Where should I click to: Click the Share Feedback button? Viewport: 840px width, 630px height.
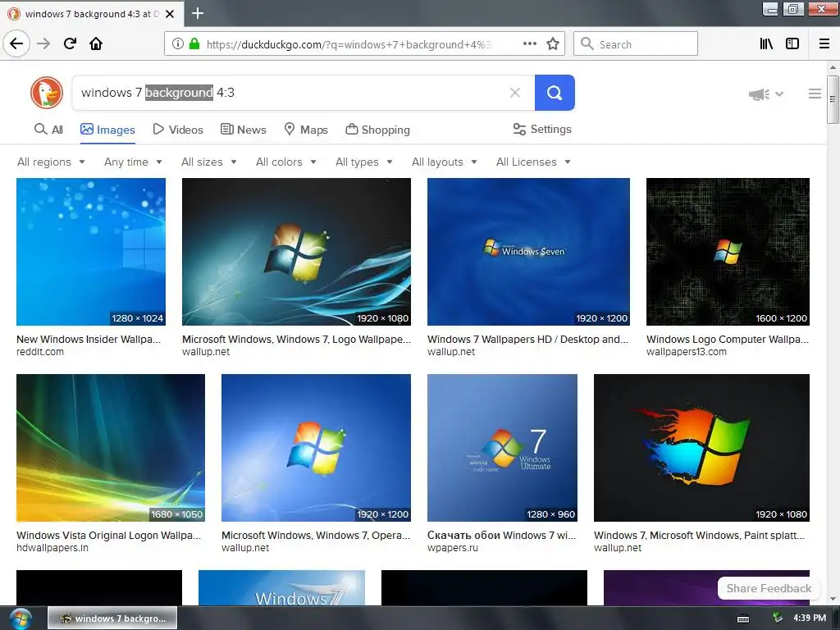coord(769,588)
